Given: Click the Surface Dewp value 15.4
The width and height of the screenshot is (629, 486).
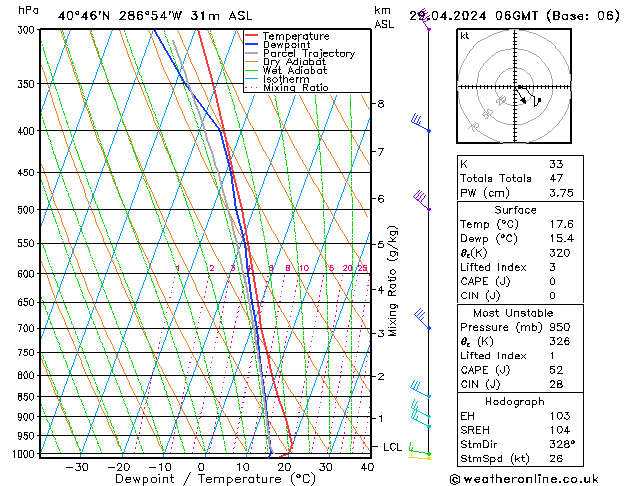Looking at the screenshot, I should [561, 238].
